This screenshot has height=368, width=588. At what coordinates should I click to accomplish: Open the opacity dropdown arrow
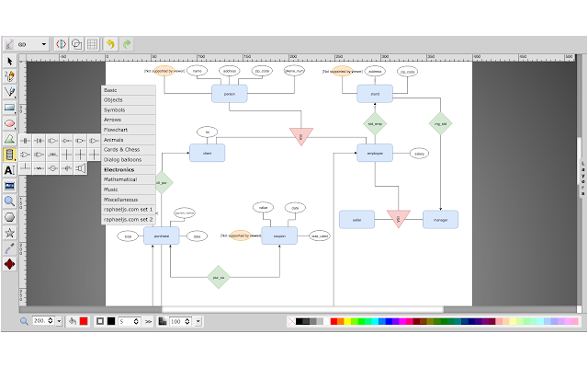(198, 321)
